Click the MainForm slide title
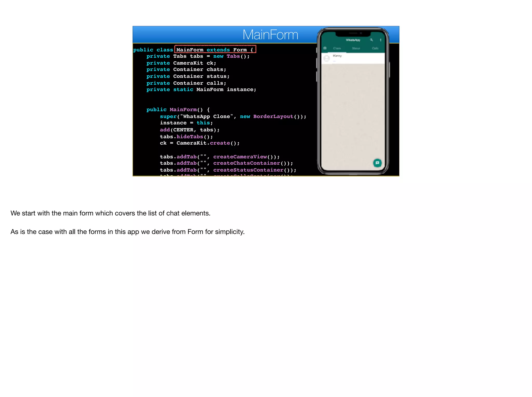Screen dimensions: 532x397 pyautogui.click(x=270, y=35)
